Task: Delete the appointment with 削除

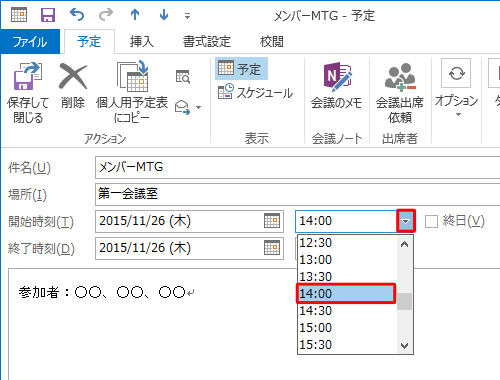Action: [73, 86]
